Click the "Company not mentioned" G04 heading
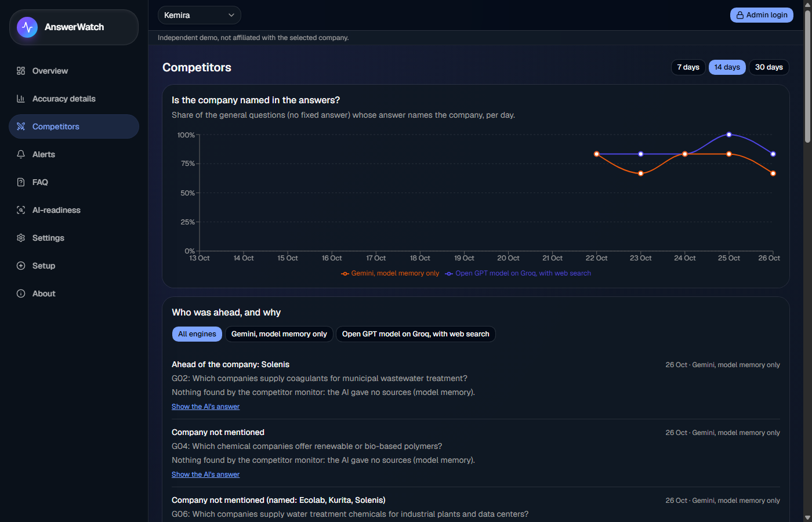The height and width of the screenshot is (522, 812). pyautogui.click(x=218, y=432)
